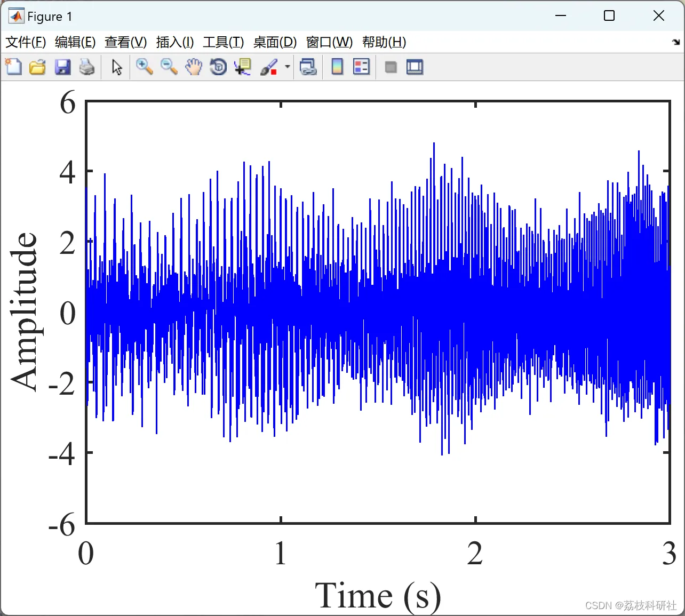The width and height of the screenshot is (685, 616).
Task: Hide plot tools icon
Action: click(391, 67)
